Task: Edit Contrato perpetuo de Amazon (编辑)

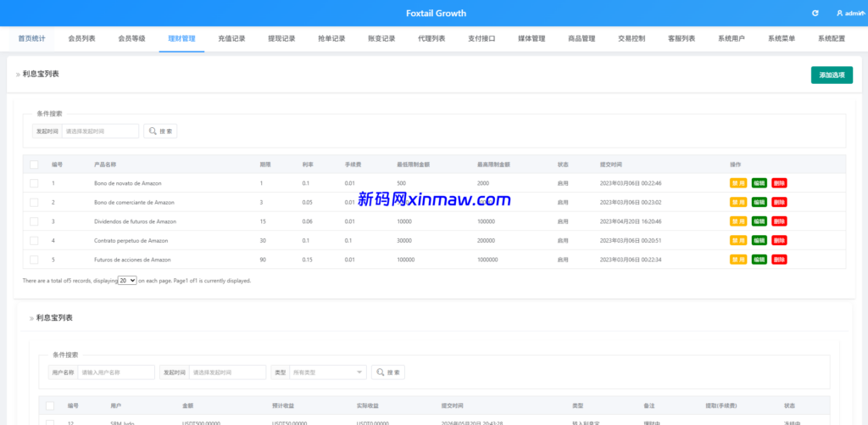Action: click(x=759, y=240)
